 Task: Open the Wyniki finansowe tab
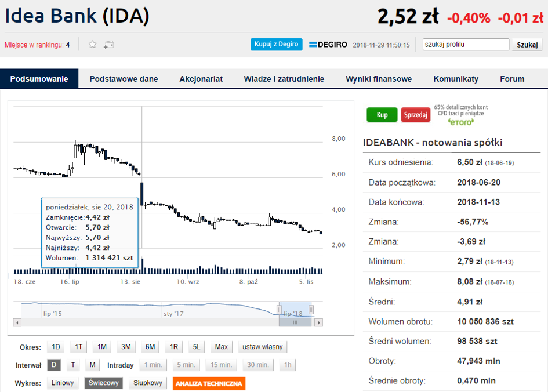(379, 79)
